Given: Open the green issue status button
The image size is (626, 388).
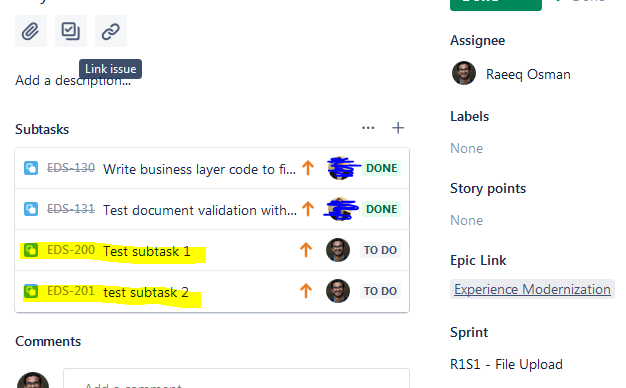Looking at the screenshot, I should coord(495,5).
